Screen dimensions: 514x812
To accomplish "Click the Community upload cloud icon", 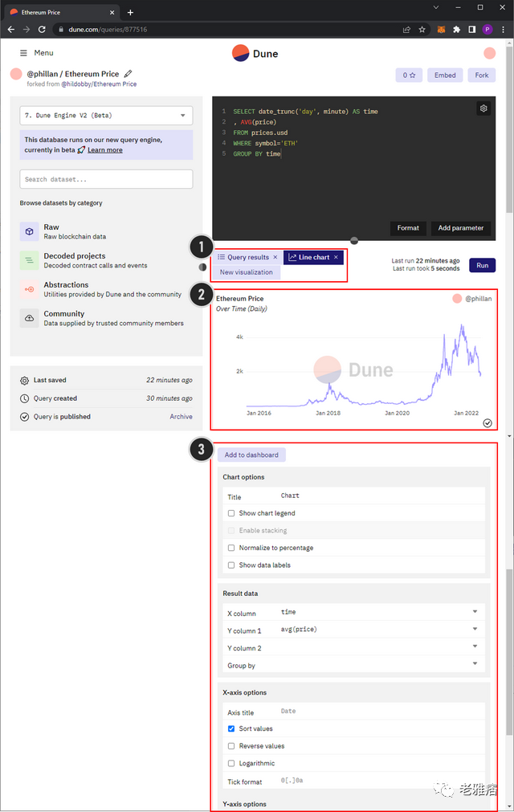I will click(29, 319).
